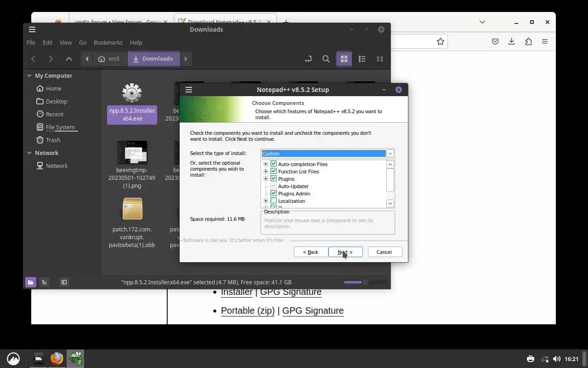Go up to parent folder

(x=69, y=59)
